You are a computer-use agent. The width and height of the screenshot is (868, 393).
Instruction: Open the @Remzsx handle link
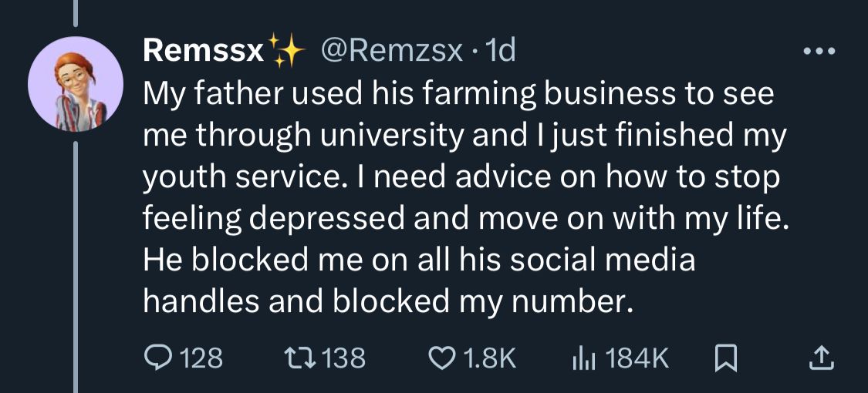(x=390, y=52)
